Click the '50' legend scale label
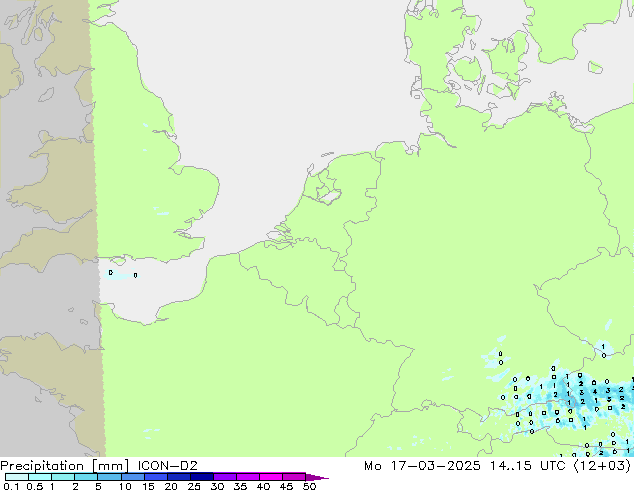 tap(309, 486)
